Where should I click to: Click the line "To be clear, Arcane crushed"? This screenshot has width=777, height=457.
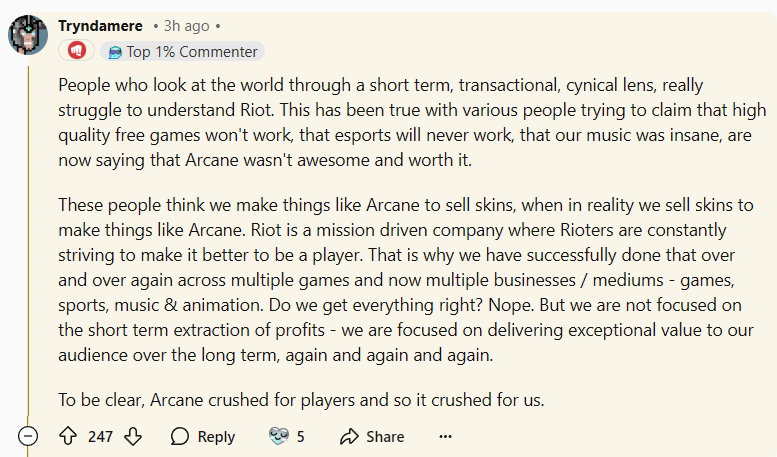300,400
